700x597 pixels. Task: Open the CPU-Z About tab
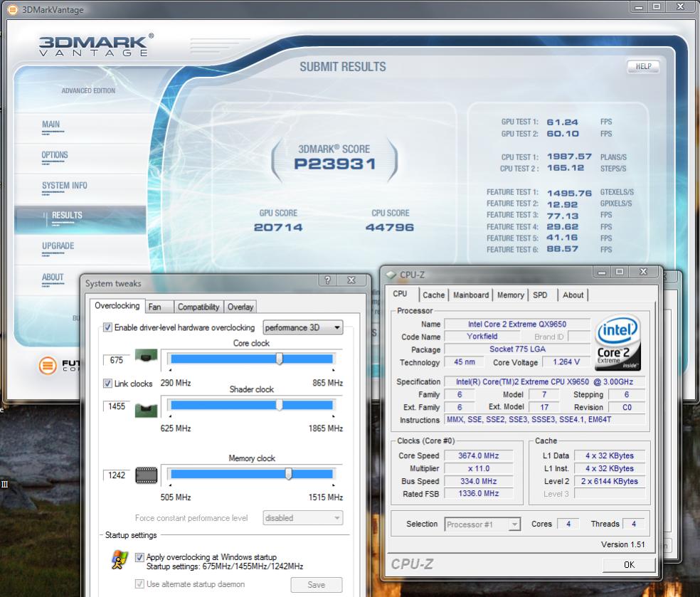pos(573,295)
